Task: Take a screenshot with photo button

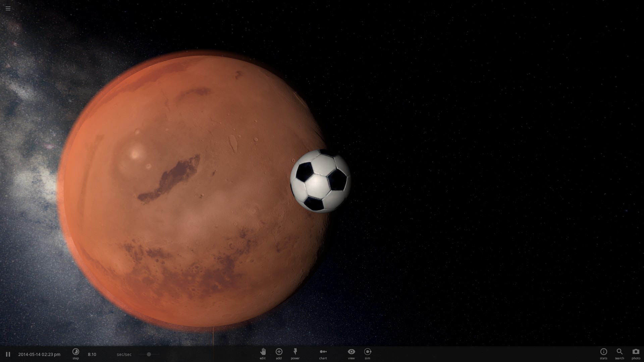Action: 636,352
